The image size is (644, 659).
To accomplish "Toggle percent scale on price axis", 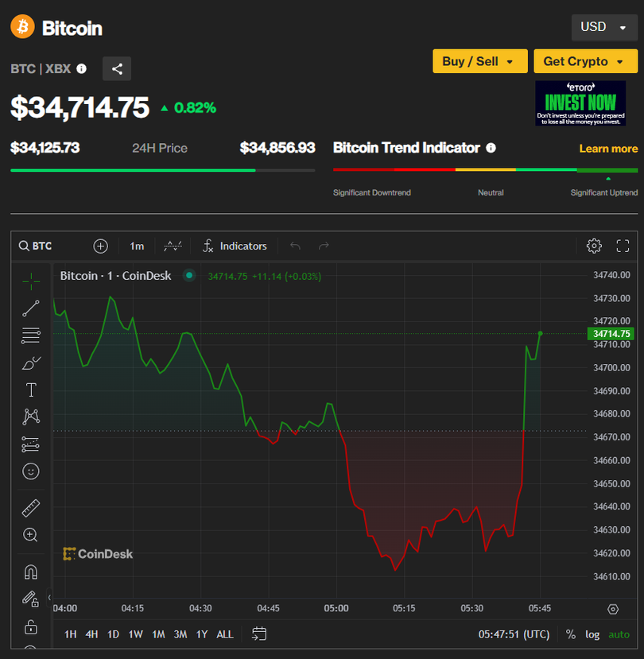I will (x=571, y=634).
